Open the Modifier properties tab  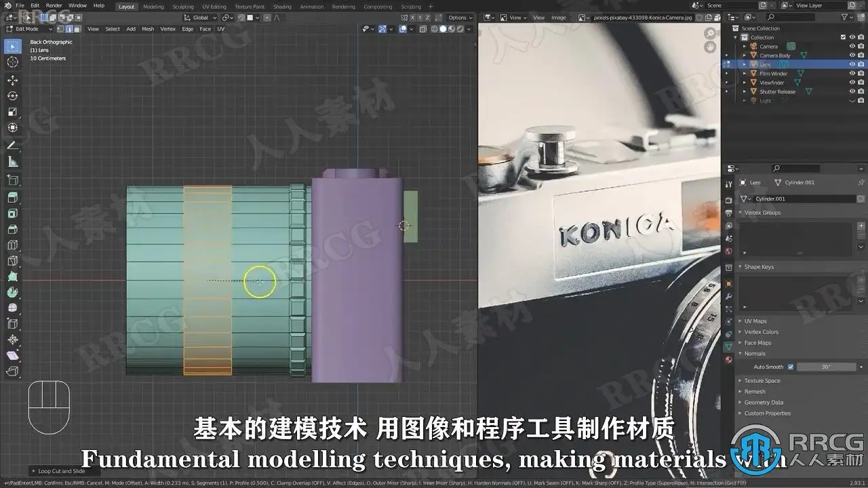click(x=728, y=296)
